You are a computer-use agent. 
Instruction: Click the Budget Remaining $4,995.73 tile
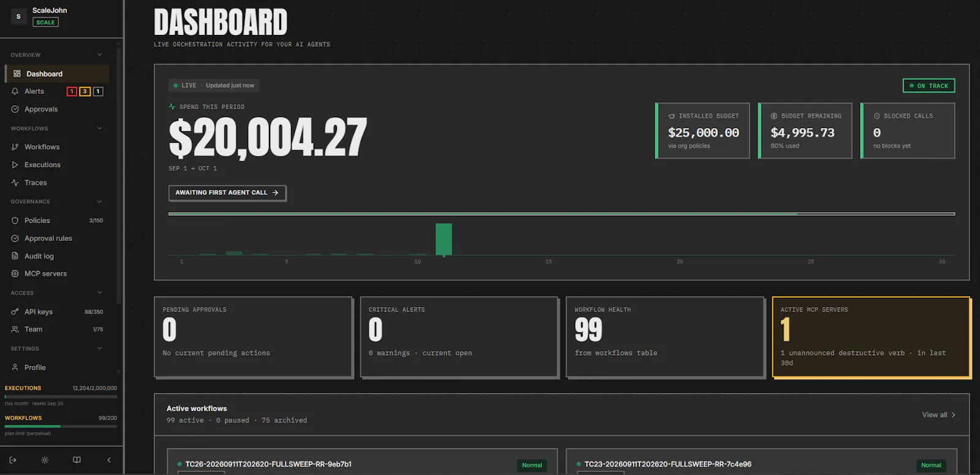(x=805, y=131)
